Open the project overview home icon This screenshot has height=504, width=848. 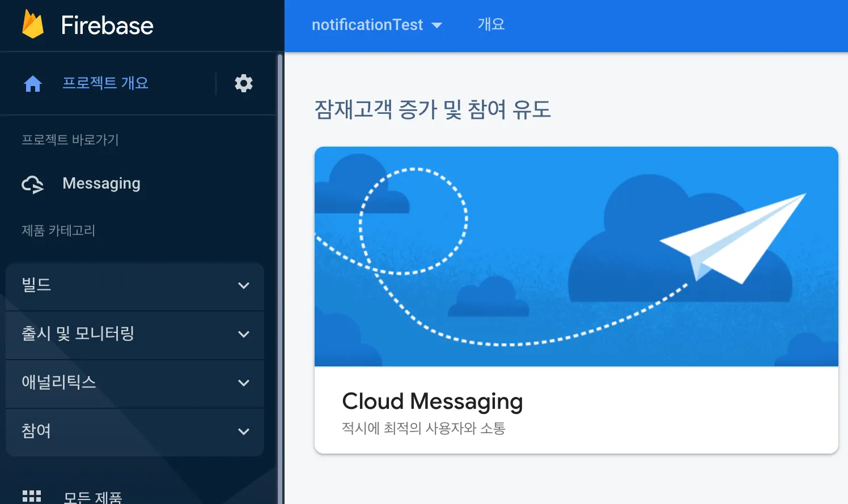coord(33,84)
